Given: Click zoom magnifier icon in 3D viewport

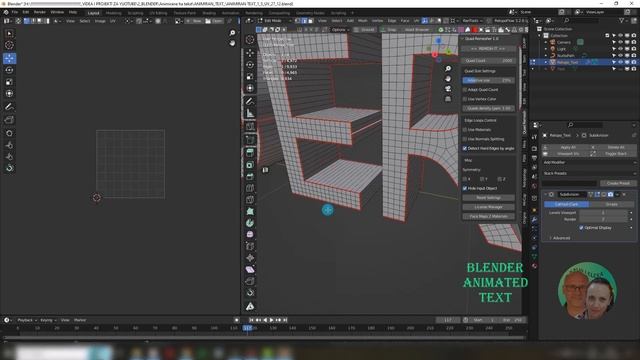Looking at the screenshot, I should point(448,69).
